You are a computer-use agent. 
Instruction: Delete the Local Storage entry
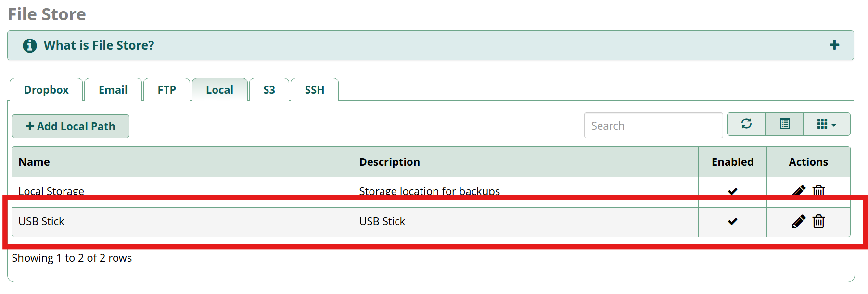click(x=818, y=191)
